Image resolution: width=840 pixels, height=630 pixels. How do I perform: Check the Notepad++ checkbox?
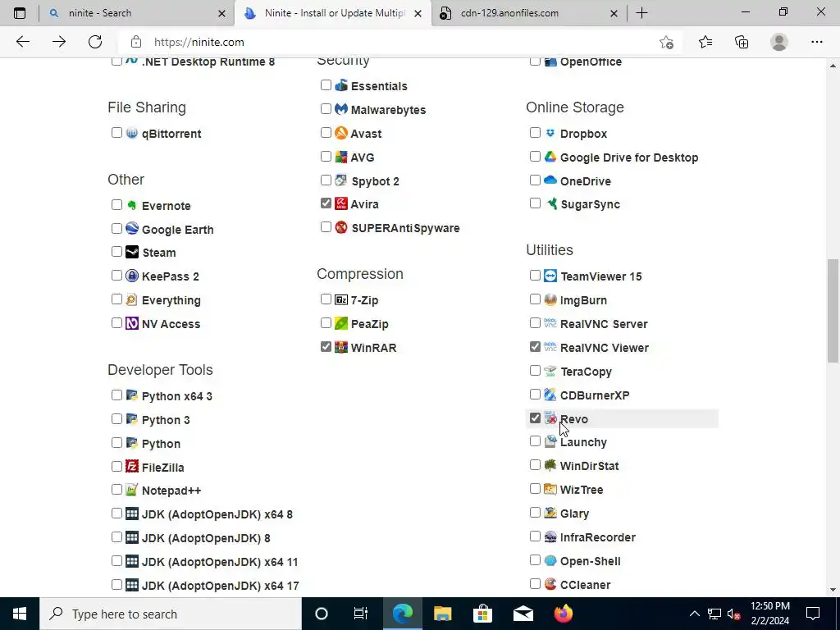pyautogui.click(x=116, y=490)
